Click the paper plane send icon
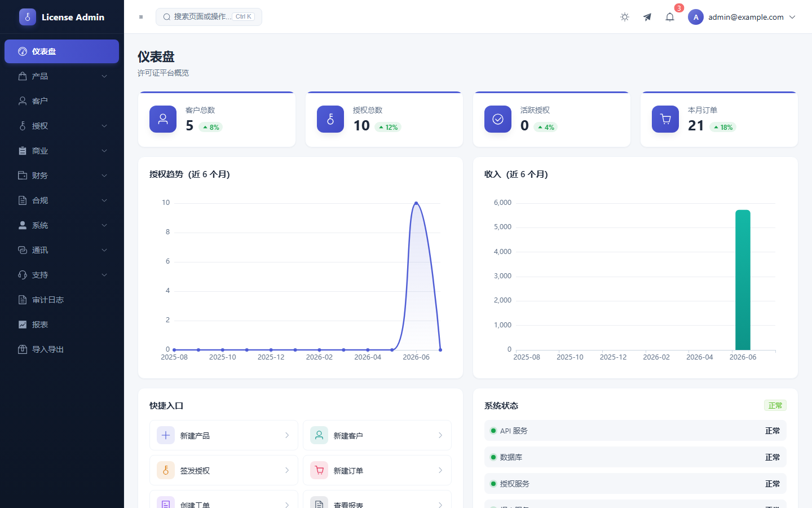This screenshot has width=812, height=508. pyautogui.click(x=647, y=17)
